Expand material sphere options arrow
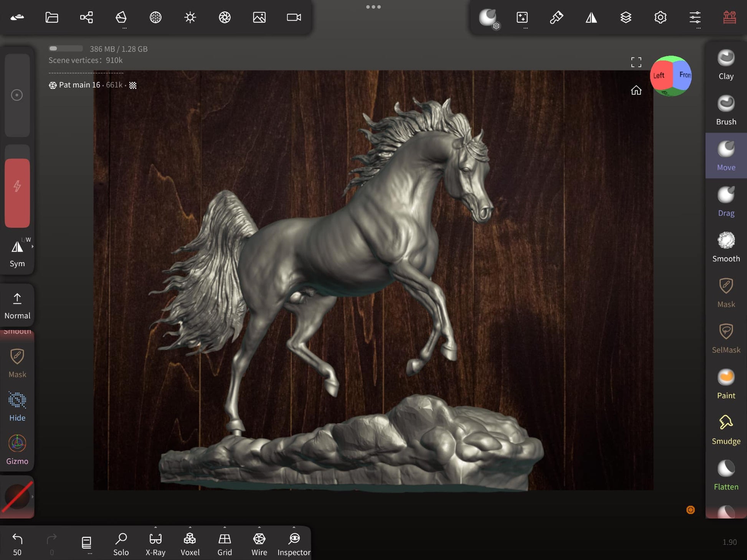 [x=33, y=497]
